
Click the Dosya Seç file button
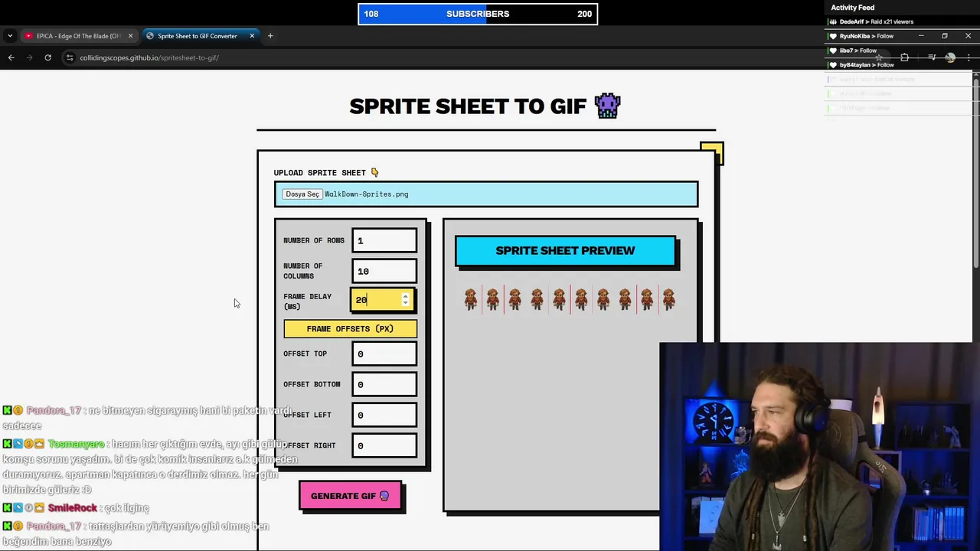(x=302, y=194)
